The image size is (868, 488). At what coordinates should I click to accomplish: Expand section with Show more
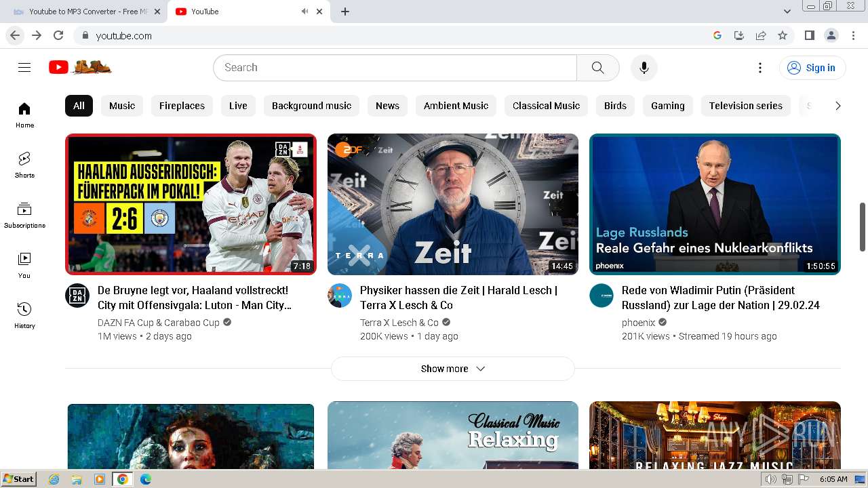[453, 369]
